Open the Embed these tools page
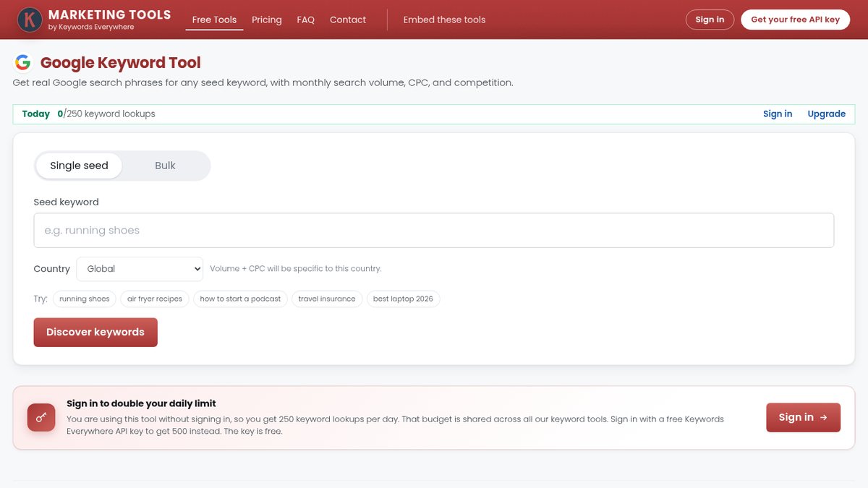 444,20
